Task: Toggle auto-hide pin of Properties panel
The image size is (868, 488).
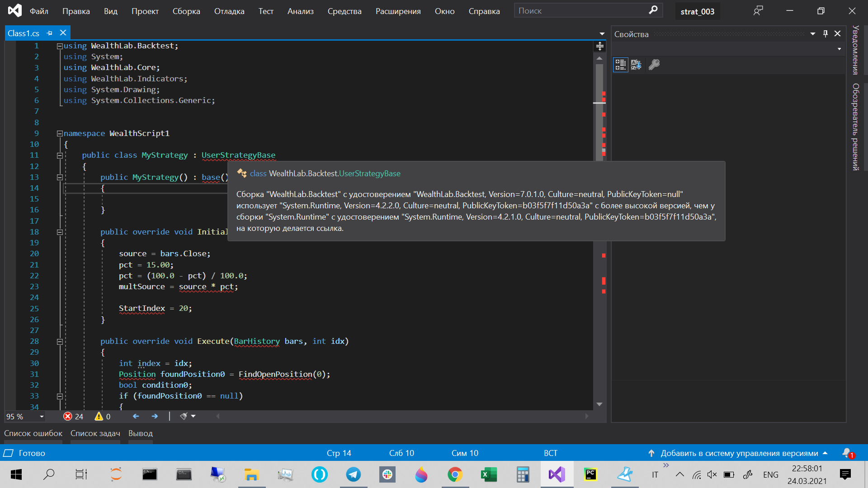Action: [x=825, y=34]
